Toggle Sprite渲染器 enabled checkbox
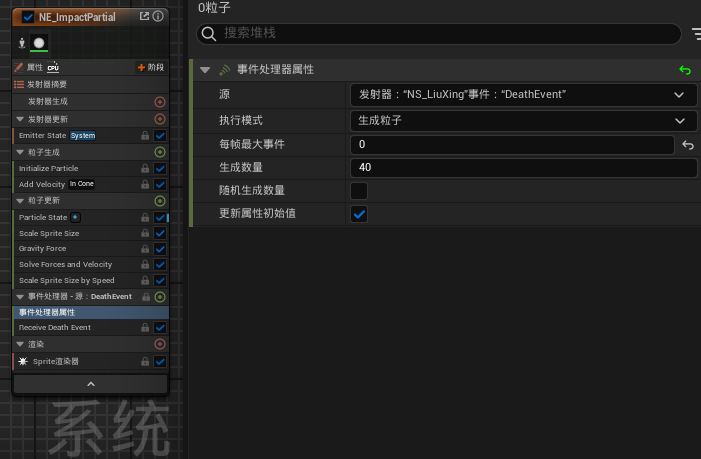This screenshot has height=459, width=701. tap(160, 362)
